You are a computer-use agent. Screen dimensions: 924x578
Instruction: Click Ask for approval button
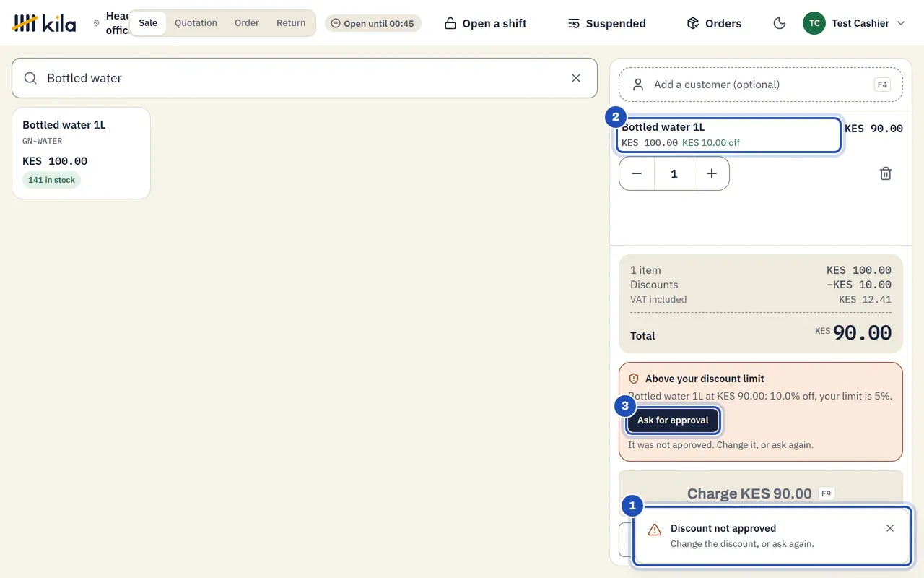click(x=673, y=420)
